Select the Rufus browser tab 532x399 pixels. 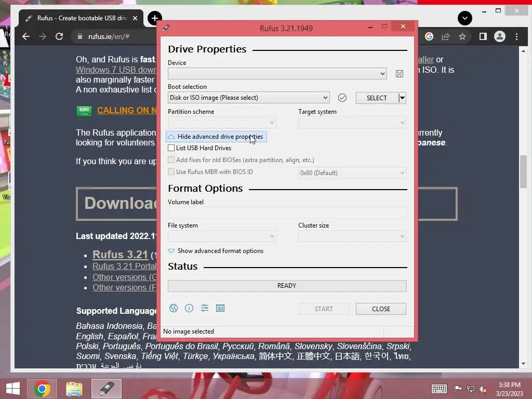pyautogui.click(x=82, y=18)
